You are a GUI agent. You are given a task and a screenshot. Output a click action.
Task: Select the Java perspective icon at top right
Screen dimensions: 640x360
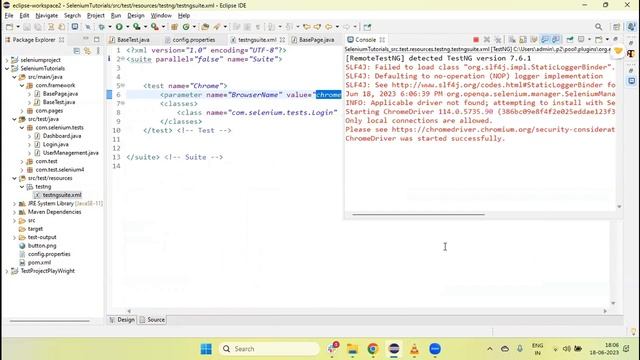point(631,27)
